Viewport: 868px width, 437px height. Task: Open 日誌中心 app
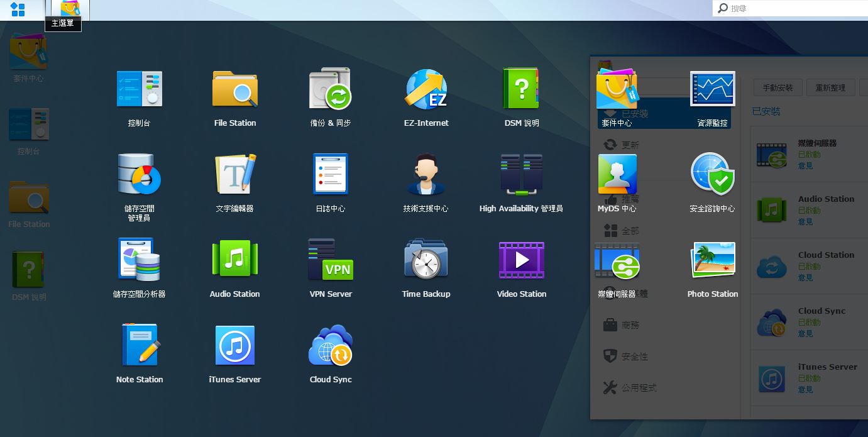pyautogui.click(x=330, y=183)
